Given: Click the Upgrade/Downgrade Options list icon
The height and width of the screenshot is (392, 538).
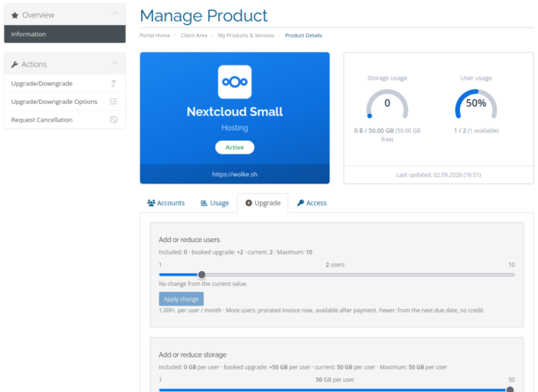Looking at the screenshot, I should [113, 102].
